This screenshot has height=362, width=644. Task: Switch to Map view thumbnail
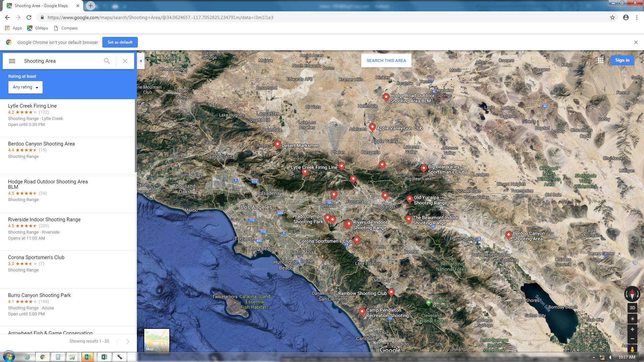[157, 340]
